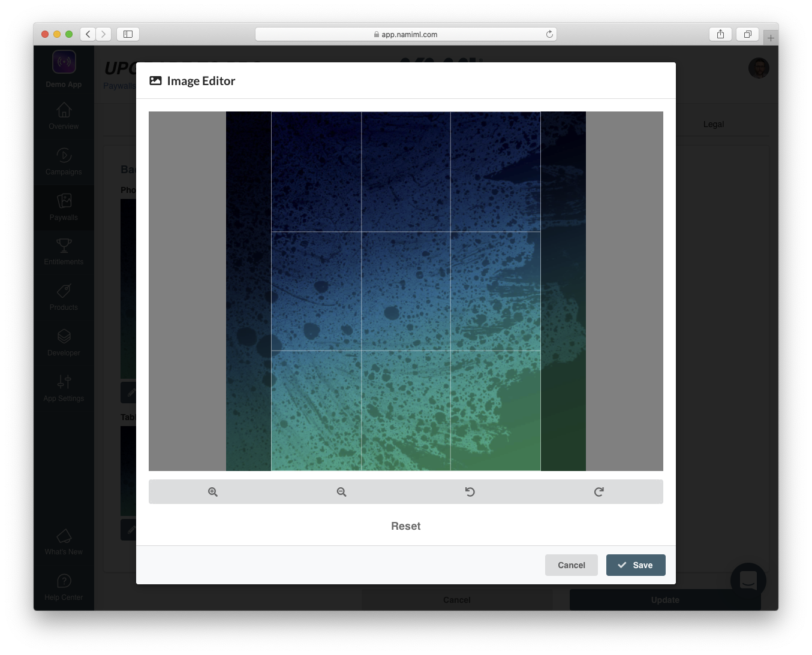Open Help Center in the sidebar
The image size is (812, 655).
(x=64, y=587)
